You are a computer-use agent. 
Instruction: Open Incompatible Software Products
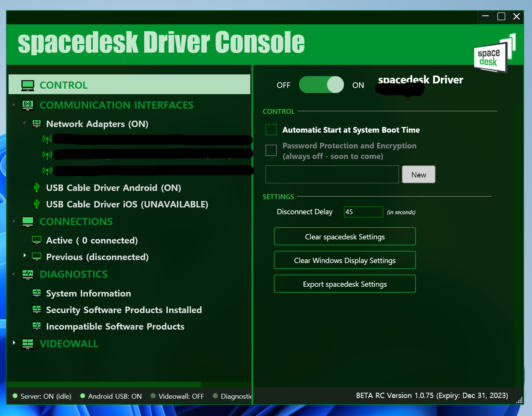[x=115, y=327]
